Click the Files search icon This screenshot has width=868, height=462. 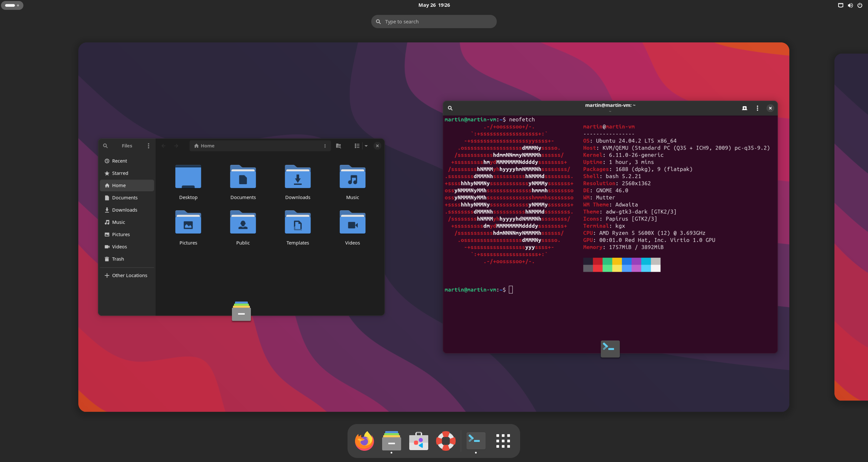click(x=105, y=146)
